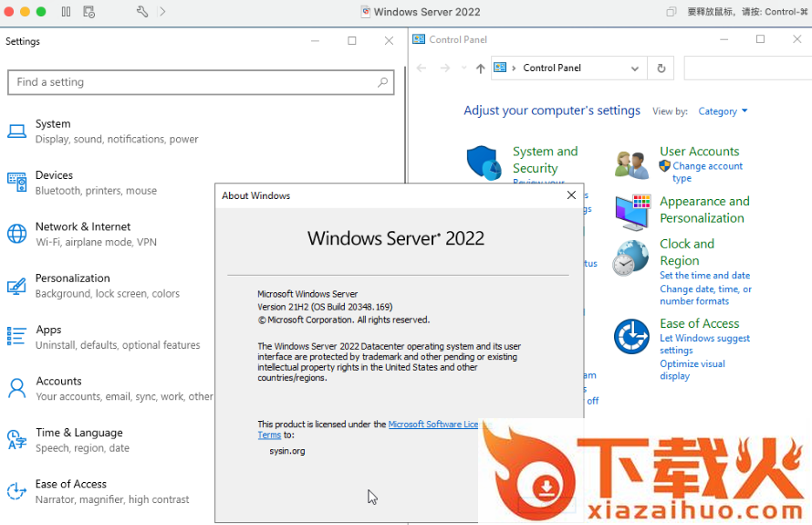Image resolution: width=812 pixels, height=525 pixels.
Task: Open VM settings wrench icon
Action: coord(142,11)
